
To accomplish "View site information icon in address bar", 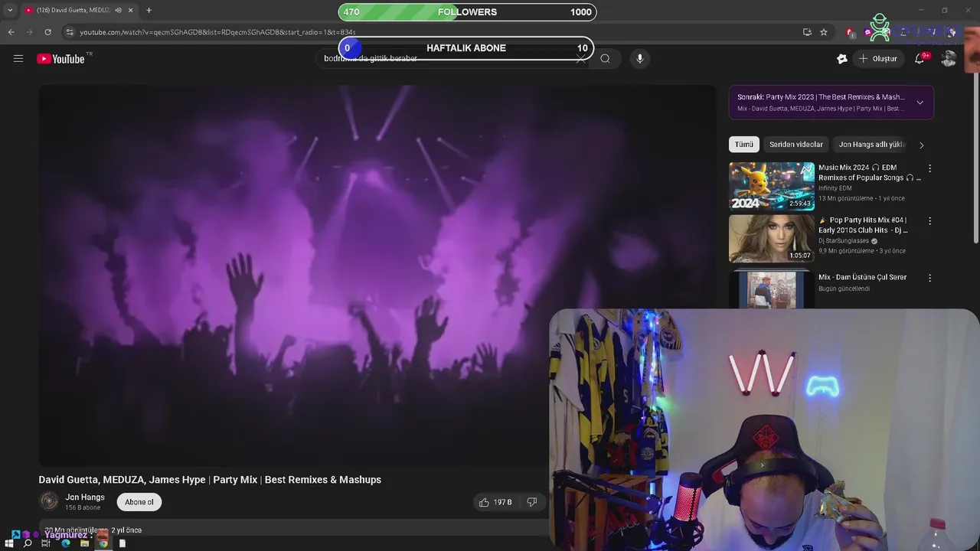I will 70,32.
